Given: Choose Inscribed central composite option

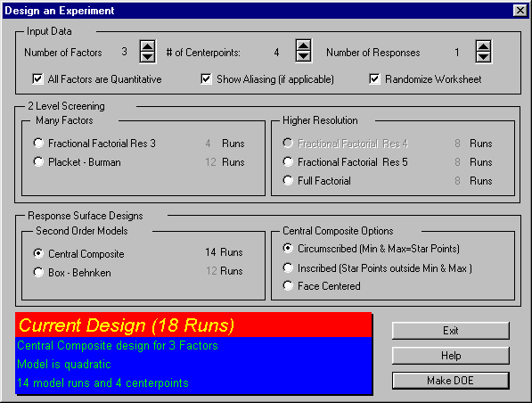Looking at the screenshot, I should (x=288, y=267).
